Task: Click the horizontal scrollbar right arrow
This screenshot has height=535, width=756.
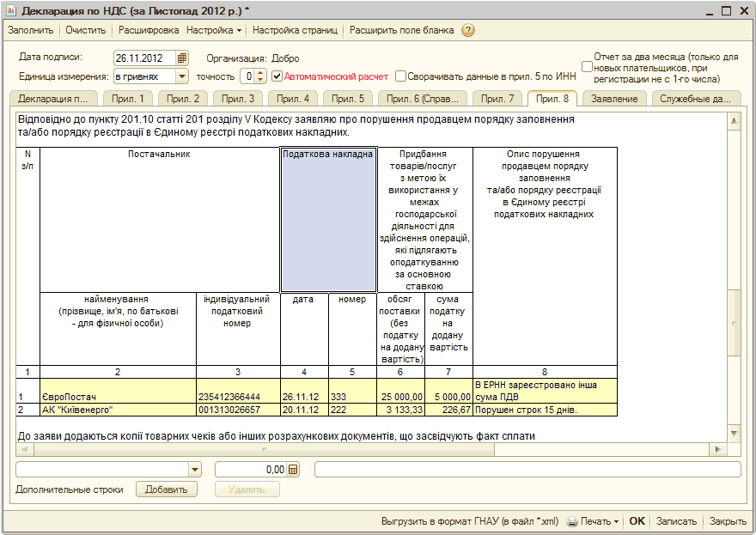Action: 718,450
